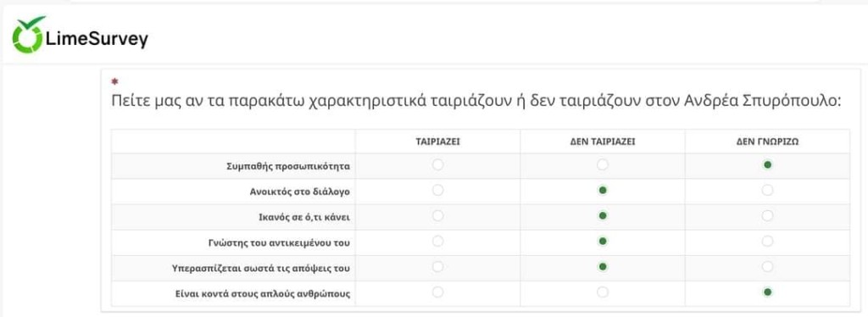This screenshot has width=868, height=317.
Task: Click the LimeSurvey brand text
Action: 97,39
